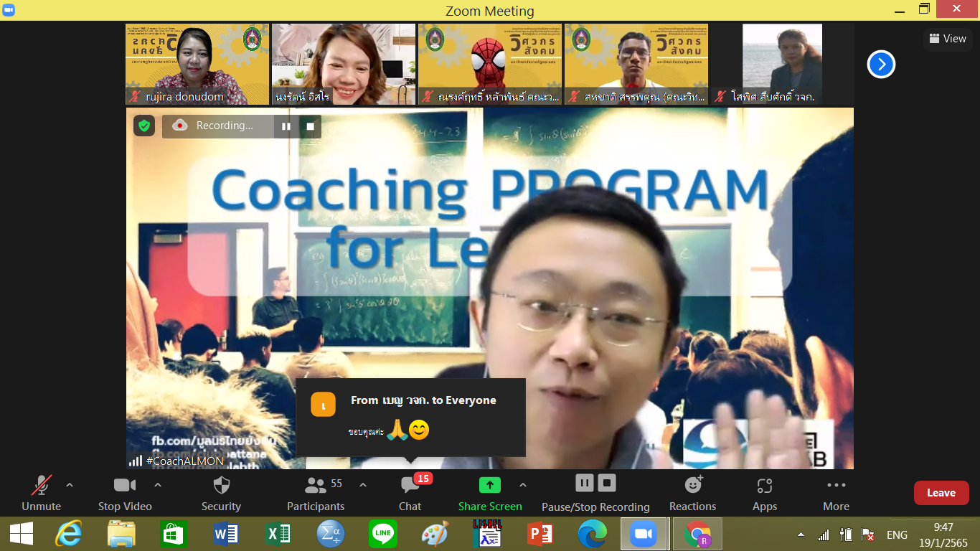Open LINE app from taskbar

click(x=382, y=534)
